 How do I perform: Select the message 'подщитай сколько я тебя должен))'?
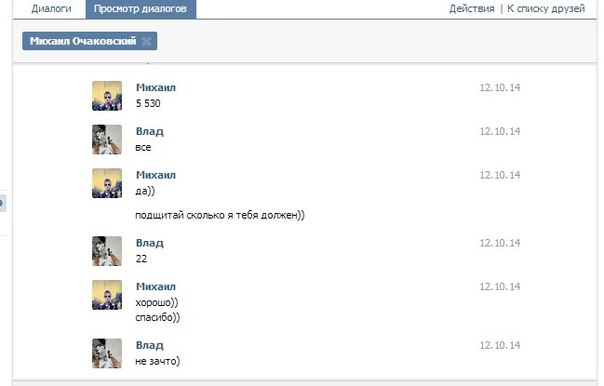[220, 215]
